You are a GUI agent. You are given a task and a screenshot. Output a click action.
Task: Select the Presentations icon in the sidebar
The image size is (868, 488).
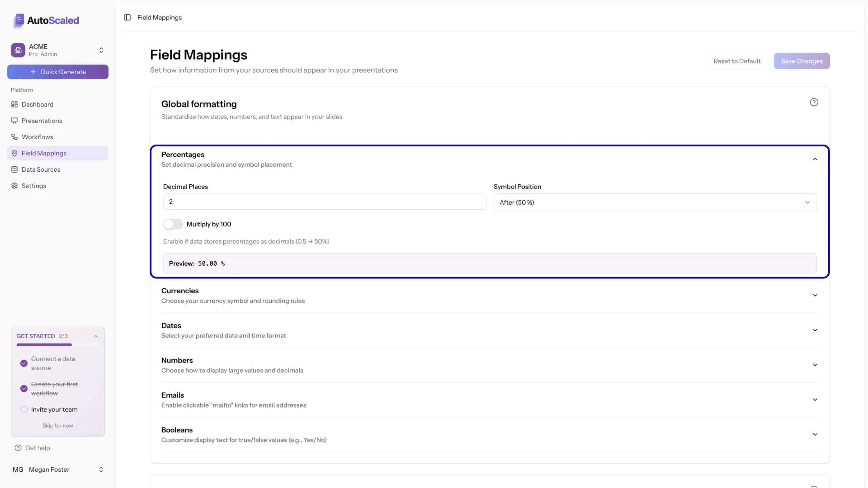tap(14, 121)
